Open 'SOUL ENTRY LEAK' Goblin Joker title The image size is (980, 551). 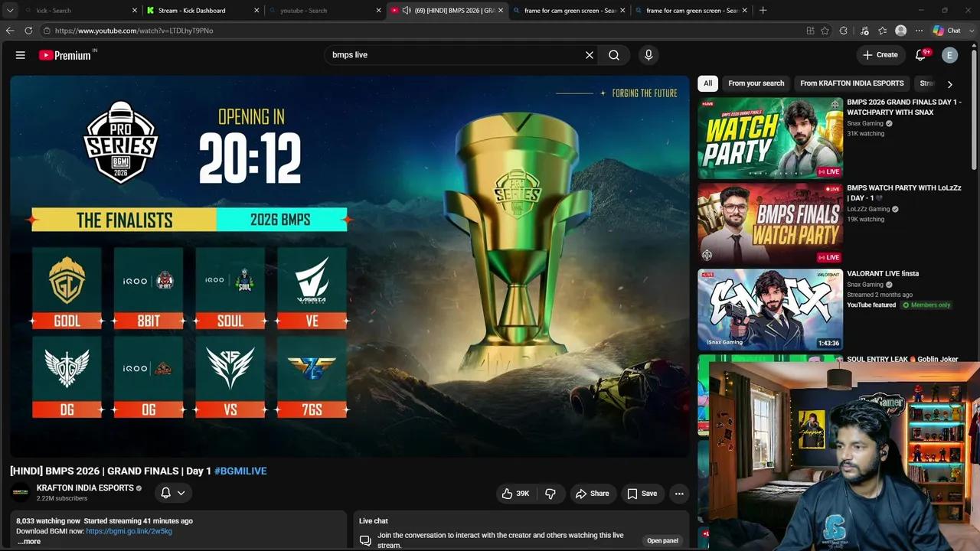click(x=903, y=359)
